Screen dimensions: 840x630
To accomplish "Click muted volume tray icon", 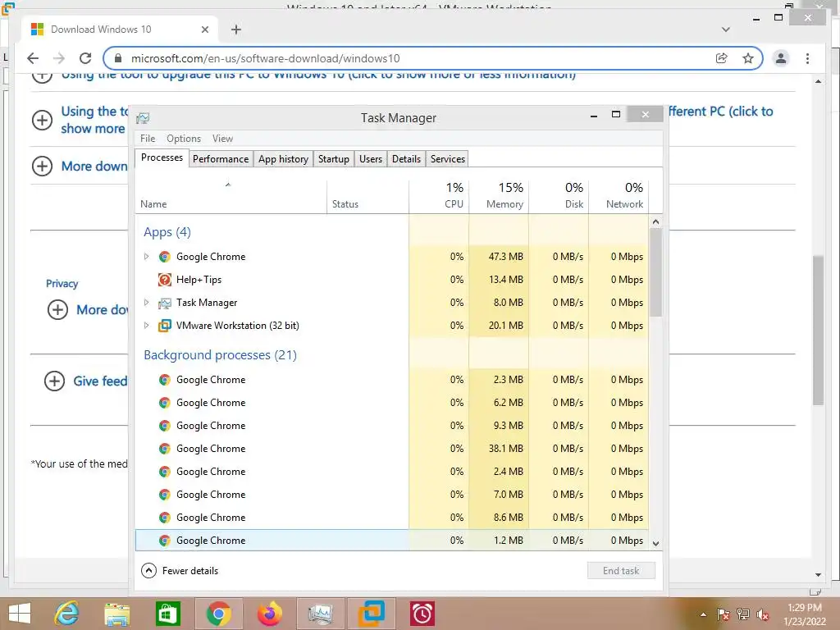I will pos(763,614).
